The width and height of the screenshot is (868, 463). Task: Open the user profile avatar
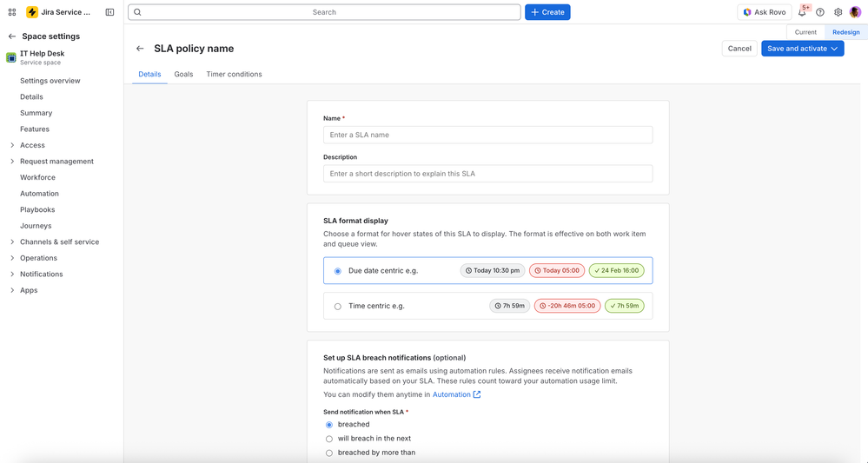click(x=855, y=12)
